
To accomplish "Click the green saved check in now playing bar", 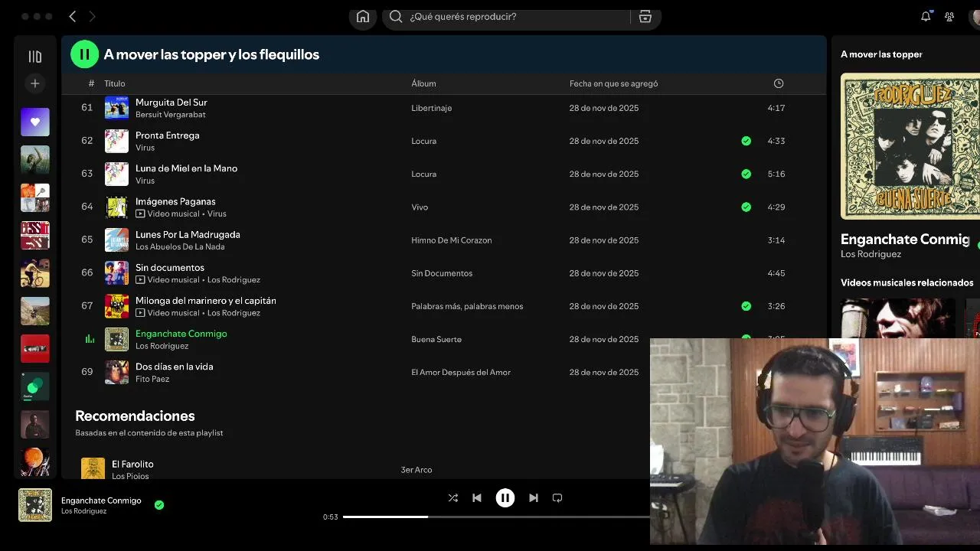I will pos(159,505).
